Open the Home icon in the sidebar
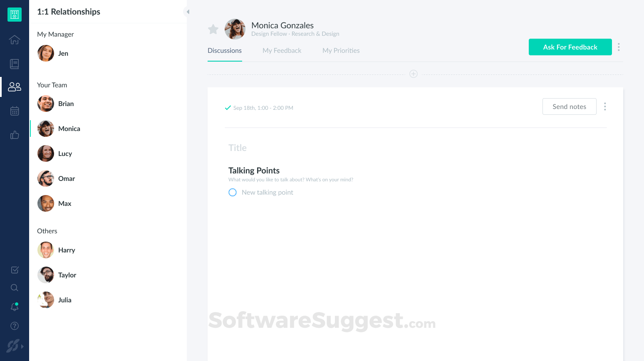644x361 pixels. click(14, 40)
